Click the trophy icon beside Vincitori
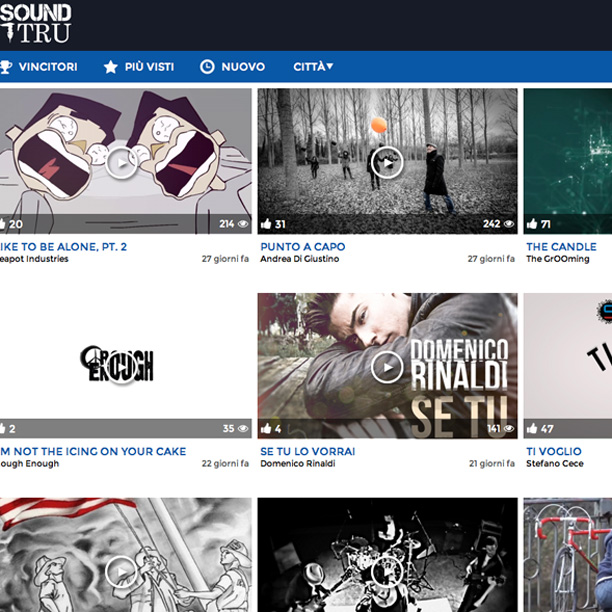The height and width of the screenshot is (612, 612). pyautogui.click(x=5, y=67)
